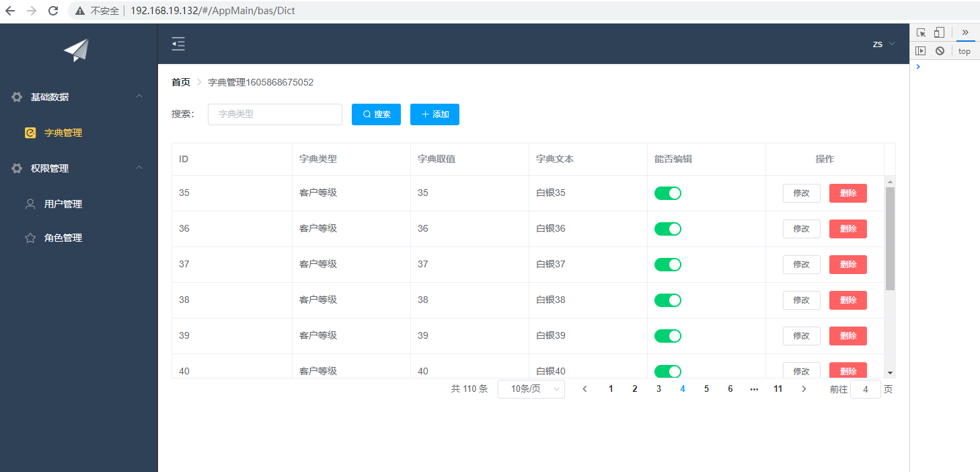Click the user icon beside 用户管理
This screenshot has width=980, height=472.
coord(30,204)
